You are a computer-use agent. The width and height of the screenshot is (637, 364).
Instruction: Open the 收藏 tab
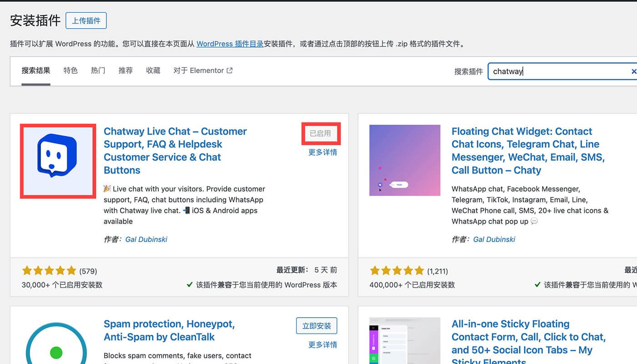coord(153,71)
